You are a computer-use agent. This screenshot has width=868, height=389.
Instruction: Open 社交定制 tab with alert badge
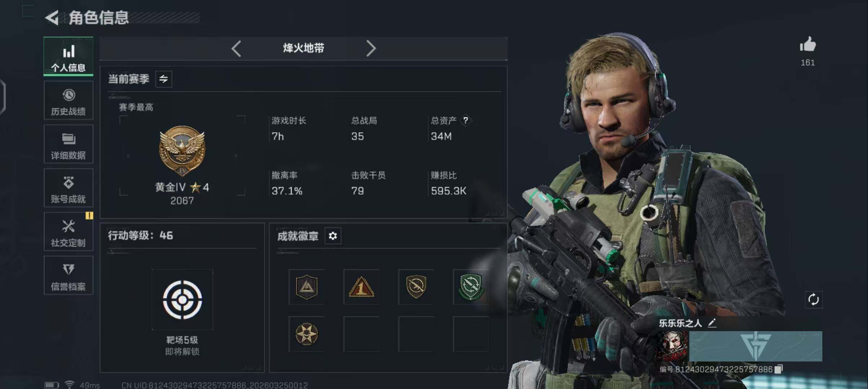(68, 232)
